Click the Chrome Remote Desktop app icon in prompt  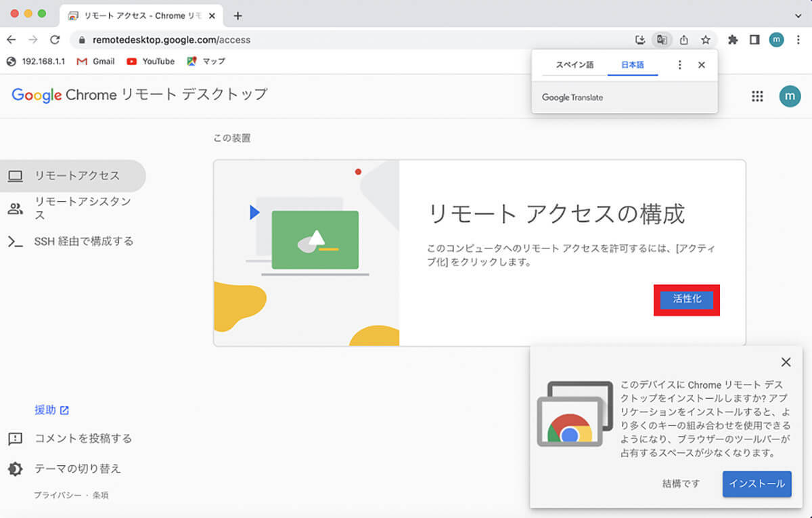click(574, 414)
